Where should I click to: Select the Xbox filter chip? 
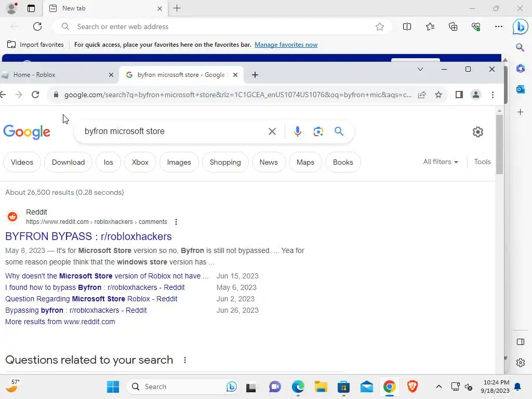pos(140,162)
